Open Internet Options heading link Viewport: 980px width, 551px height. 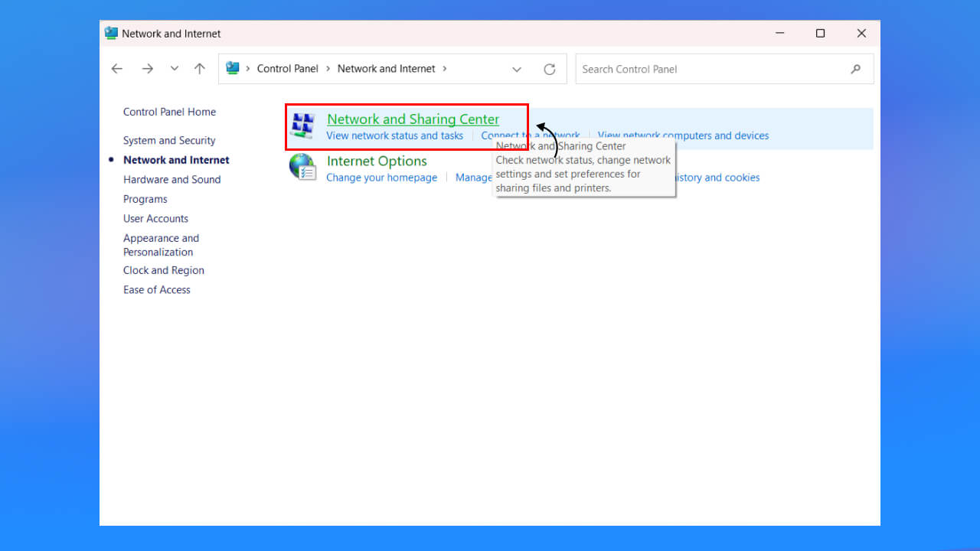click(377, 161)
